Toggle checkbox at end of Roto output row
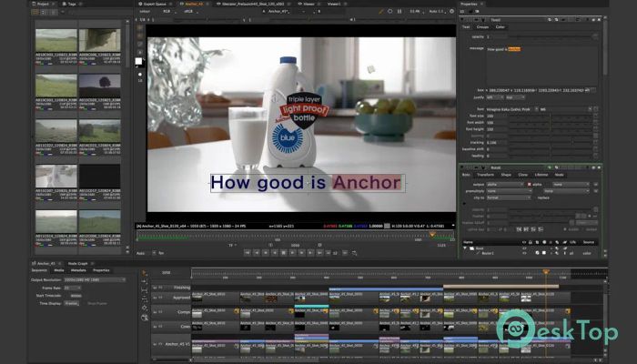Viewport: 637px width, 364px height. 596,185
